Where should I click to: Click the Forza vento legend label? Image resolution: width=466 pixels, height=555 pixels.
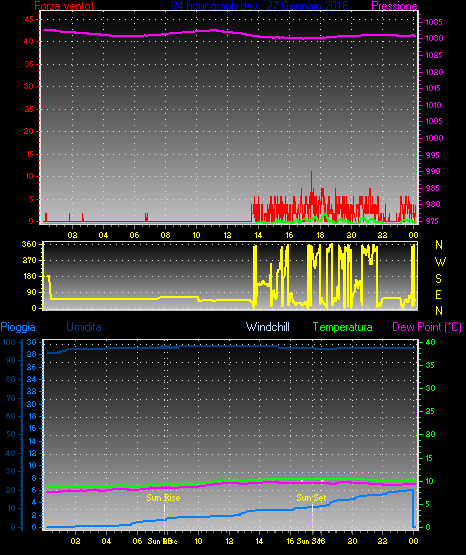(x=64, y=6)
